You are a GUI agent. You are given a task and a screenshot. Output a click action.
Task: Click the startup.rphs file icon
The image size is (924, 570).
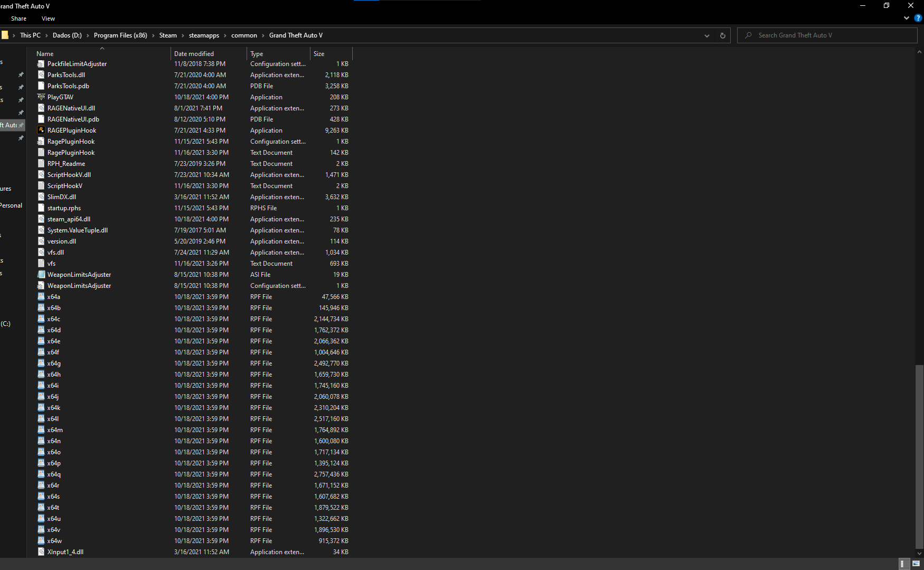coord(41,208)
